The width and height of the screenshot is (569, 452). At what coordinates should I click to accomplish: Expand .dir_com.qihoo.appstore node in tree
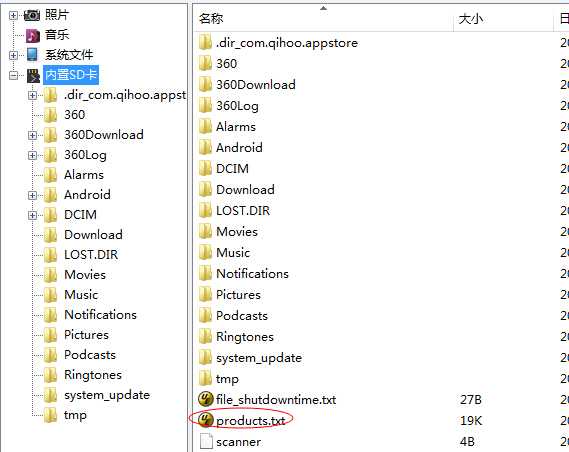(32, 95)
